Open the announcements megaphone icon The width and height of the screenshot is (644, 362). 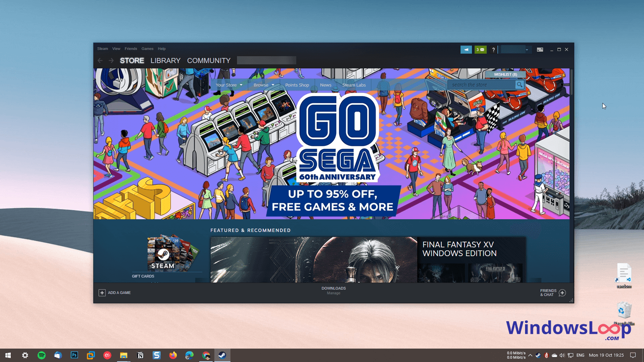tap(466, 50)
